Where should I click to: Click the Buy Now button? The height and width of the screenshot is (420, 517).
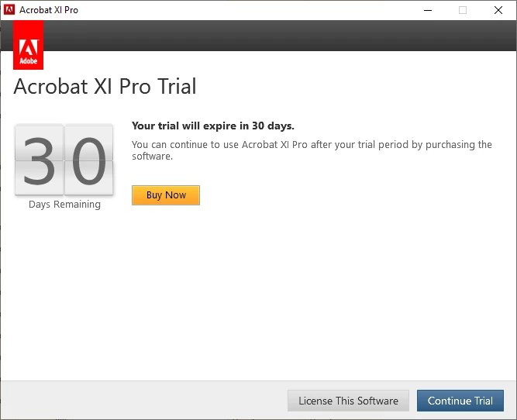pos(166,195)
